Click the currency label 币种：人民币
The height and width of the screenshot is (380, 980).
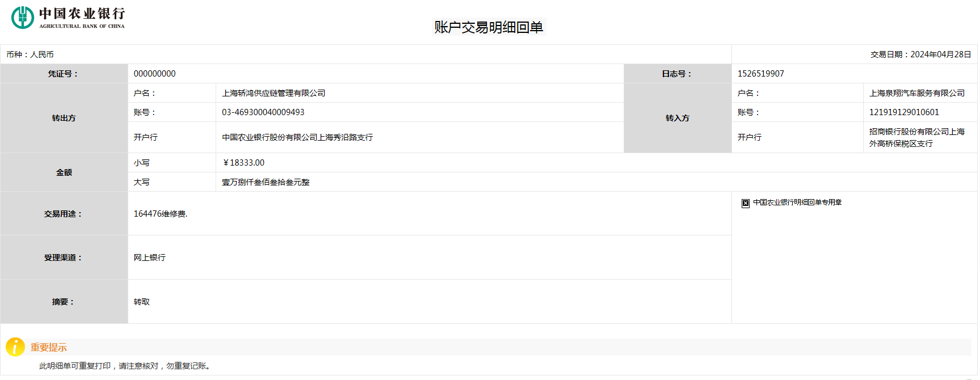tap(30, 54)
